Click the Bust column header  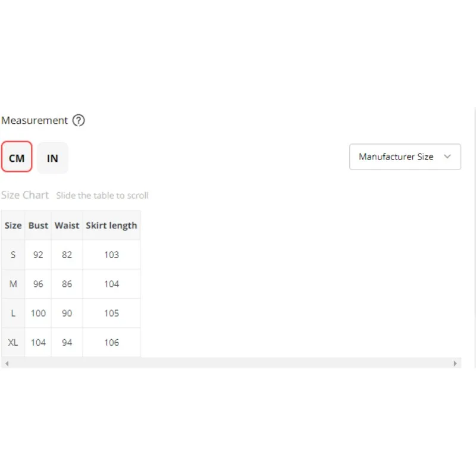38,226
